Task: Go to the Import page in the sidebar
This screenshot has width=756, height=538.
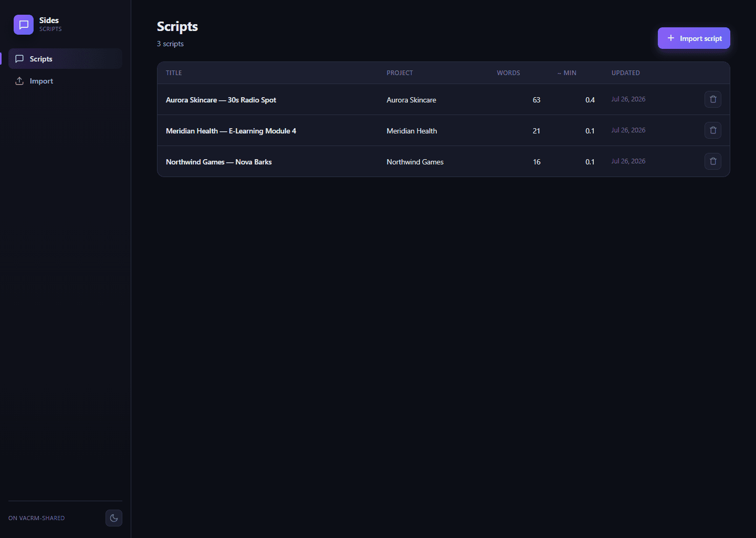Action: (x=66, y=81)
